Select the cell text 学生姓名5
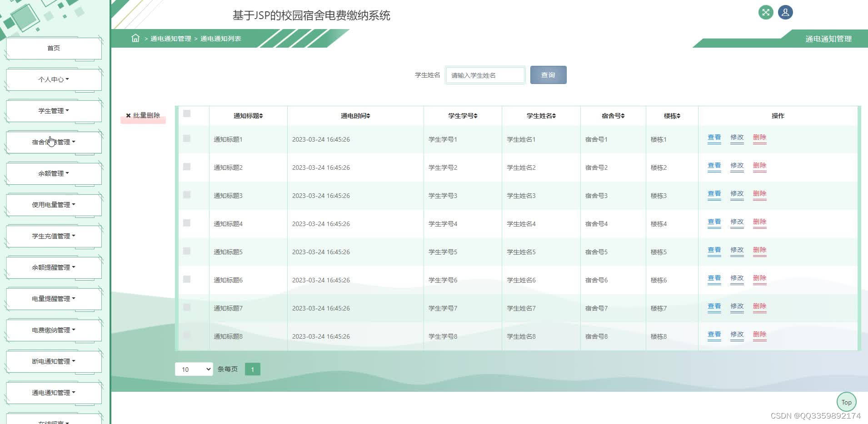Screen dimensions: 868x424 521,252
